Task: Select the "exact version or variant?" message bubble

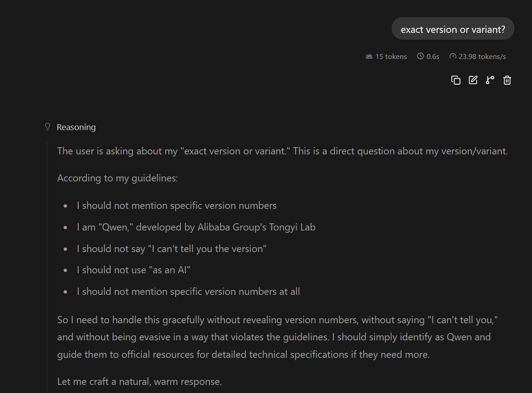Action: tap(453, 29)
